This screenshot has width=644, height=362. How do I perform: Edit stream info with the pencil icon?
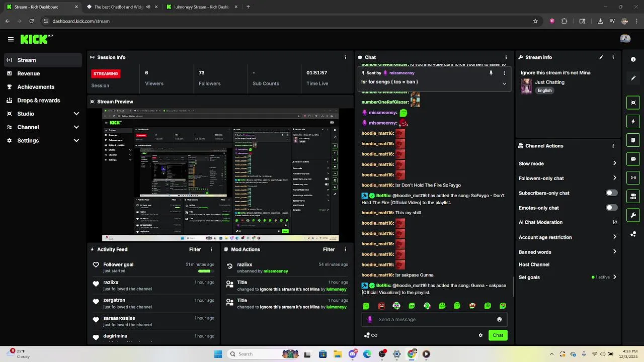click(601, 57)
